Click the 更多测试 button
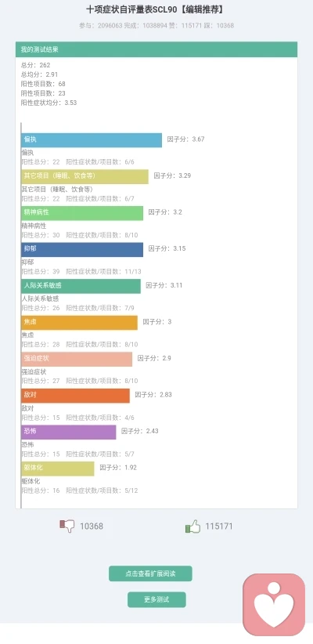 click(x=156, y=599)
